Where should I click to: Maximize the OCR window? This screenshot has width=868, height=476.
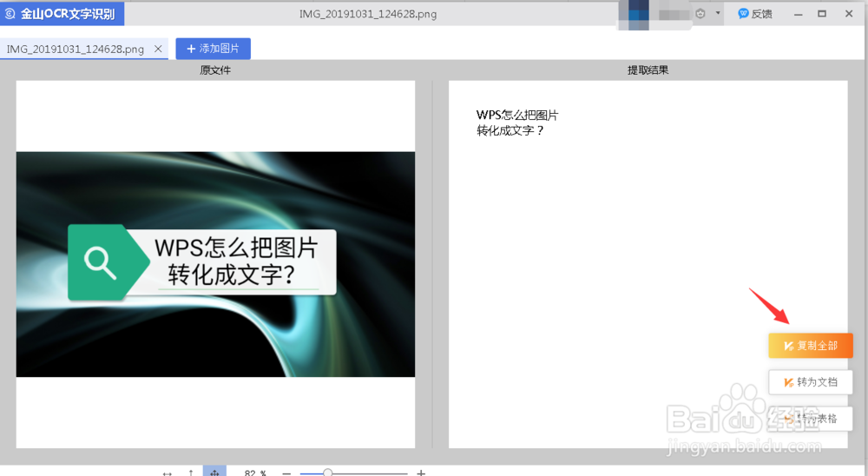pyautogui.click(x=822, y=14)
